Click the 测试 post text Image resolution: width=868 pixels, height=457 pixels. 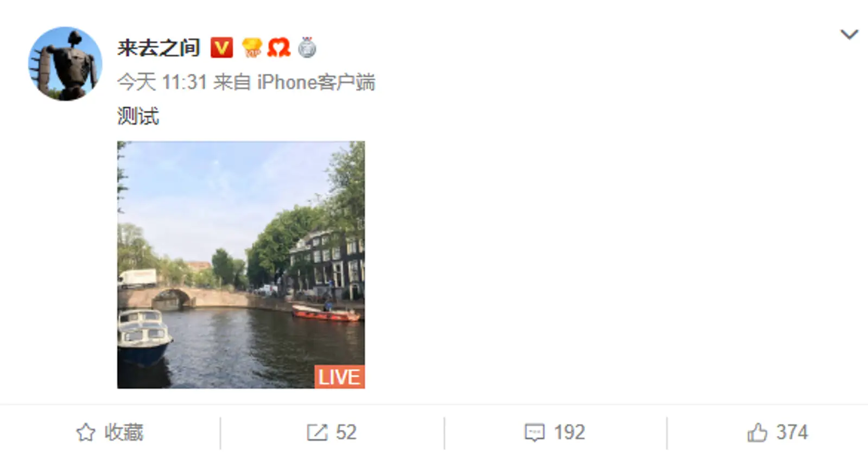point(138,116)
